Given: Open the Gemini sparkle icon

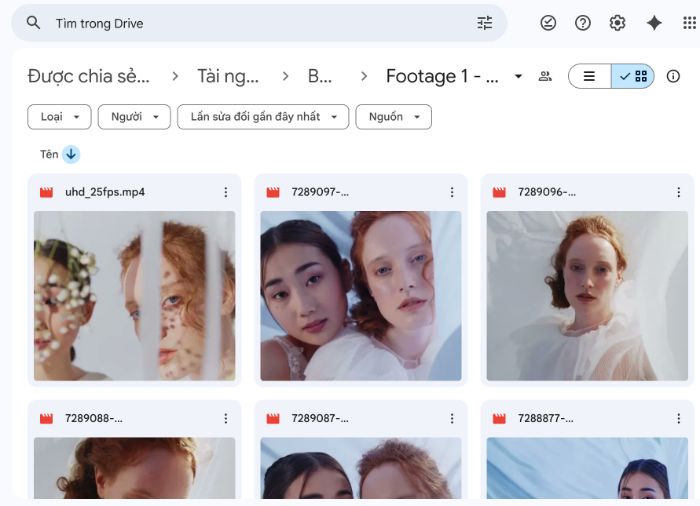Looking at the screenshot, I should tap(654, 23).
